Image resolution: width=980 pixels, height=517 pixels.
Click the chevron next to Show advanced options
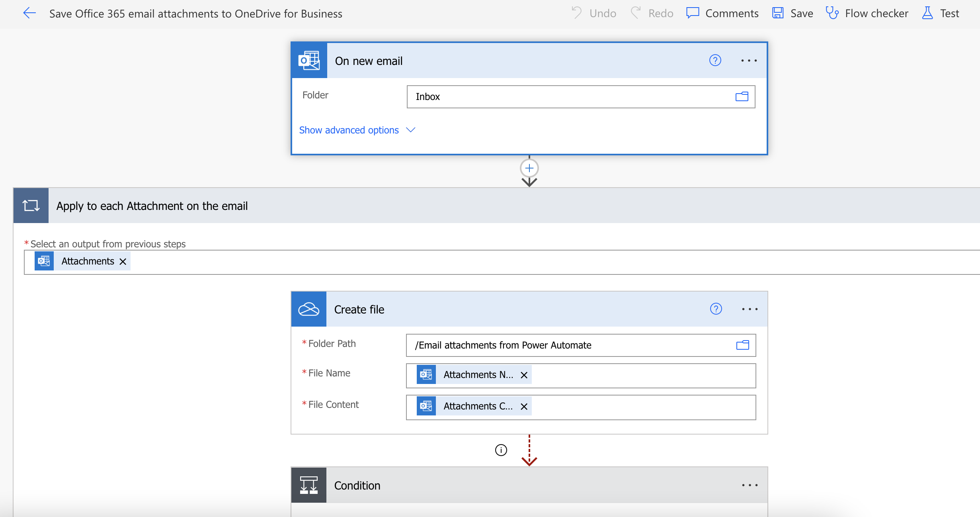(x=410, y=130)
